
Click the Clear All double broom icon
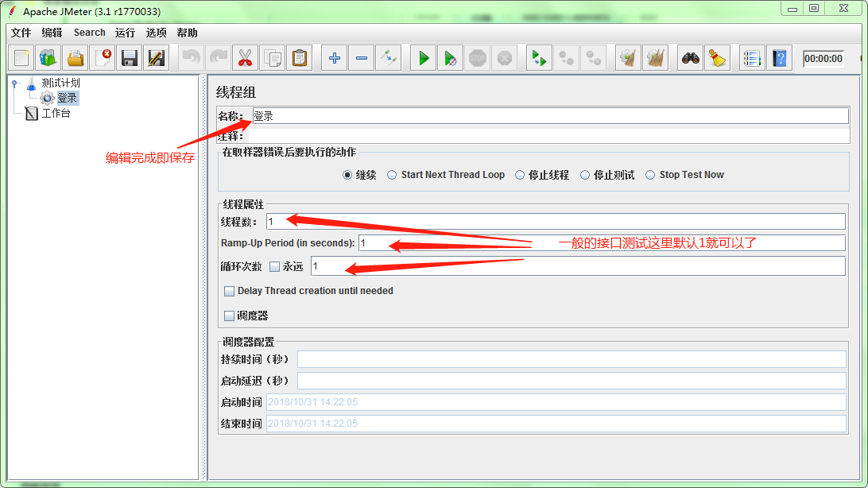[656, 58]
